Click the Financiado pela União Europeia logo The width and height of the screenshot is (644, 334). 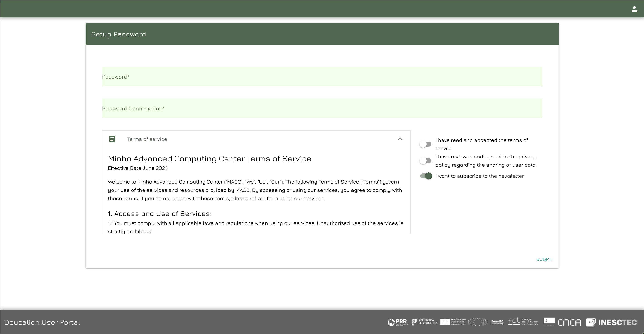(x=453, y=322)
